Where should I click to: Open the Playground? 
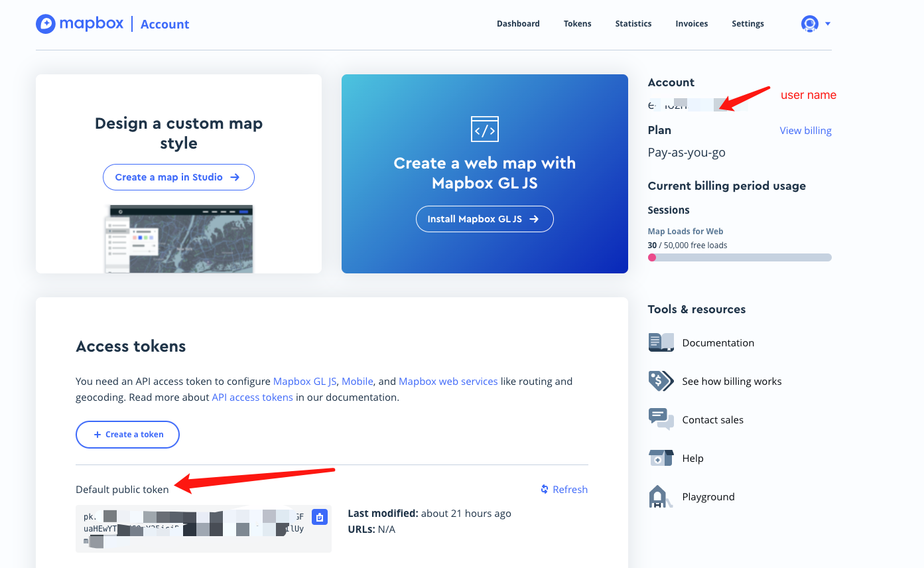[x=708, y=496]
